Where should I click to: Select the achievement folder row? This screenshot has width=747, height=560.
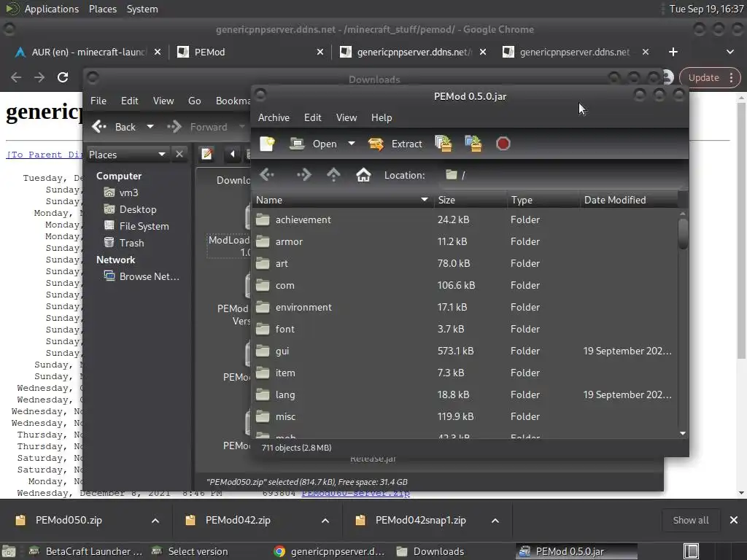[465, 219]
